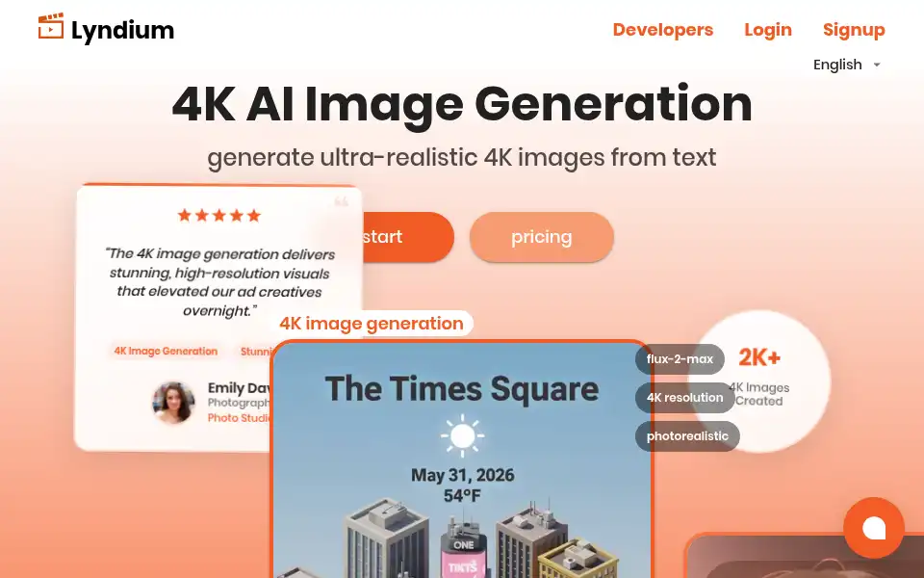The height and width of the screenshot is (578, 924).
Task: Click the start button
Action: pyautogui.click(x=406, y=237)
